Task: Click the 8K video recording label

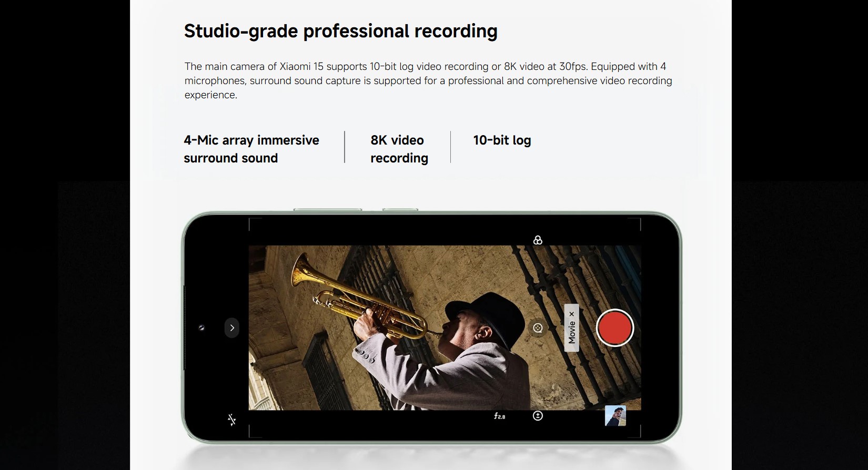Action: (x=399, y=149)
